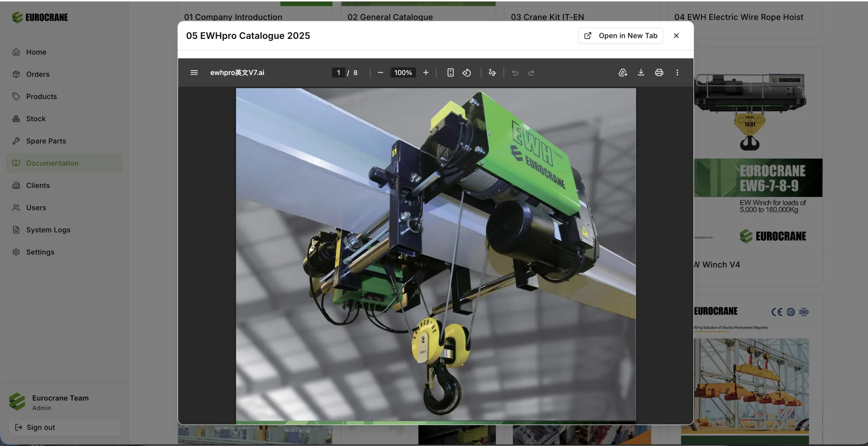Click the EUROCRANE logo at top left
This screenshot has height=446, width=868.
click(40, 17)
